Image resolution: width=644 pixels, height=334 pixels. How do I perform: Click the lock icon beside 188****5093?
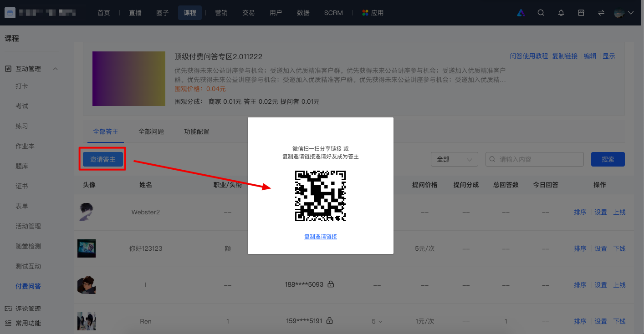click(331, 284)
